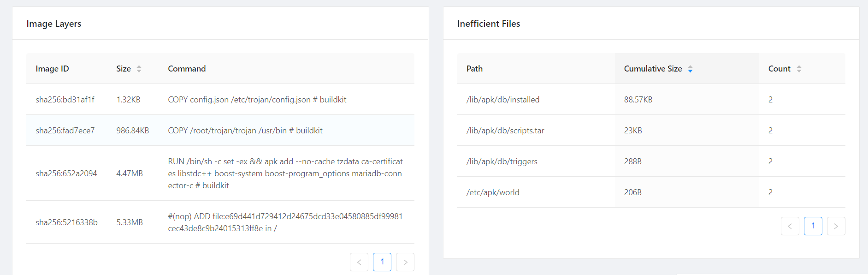Go to previous page of Inefficient Files
This screenshot has height=275, width=868.
(790, 226)
